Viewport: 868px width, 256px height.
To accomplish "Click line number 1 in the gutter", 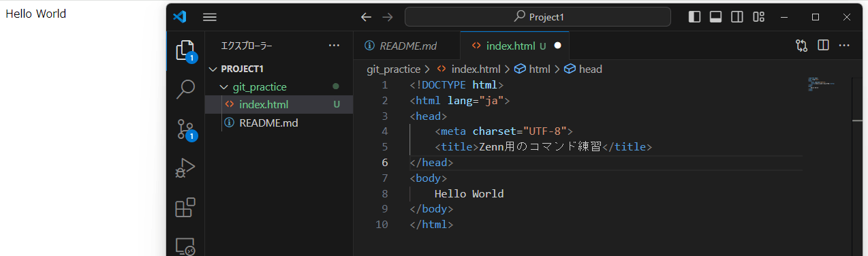I will pyautogui.click(x=385, y=85).
